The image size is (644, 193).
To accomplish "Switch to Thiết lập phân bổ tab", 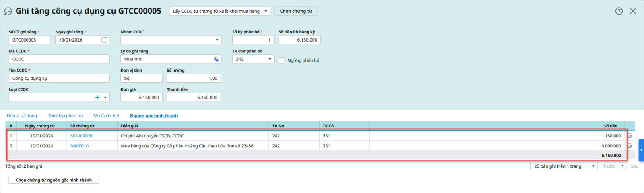I will [x=65, y=116].
